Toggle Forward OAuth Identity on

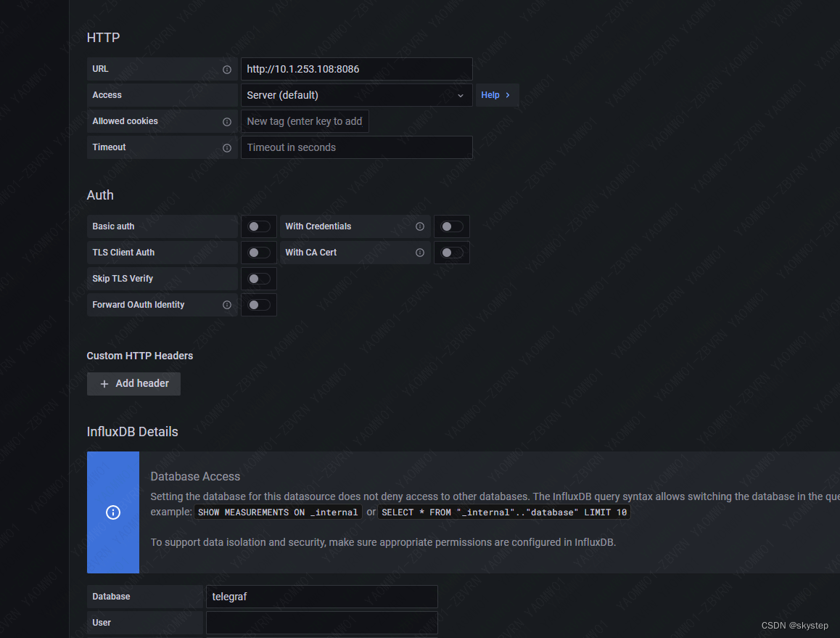coord(259,305)
